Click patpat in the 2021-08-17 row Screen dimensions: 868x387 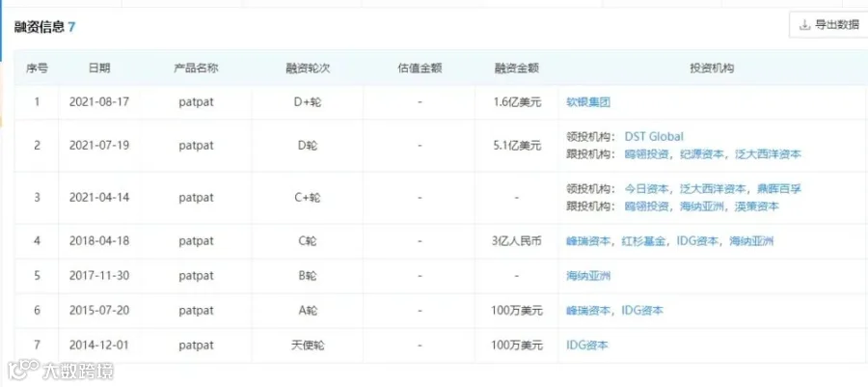[196, 102]
